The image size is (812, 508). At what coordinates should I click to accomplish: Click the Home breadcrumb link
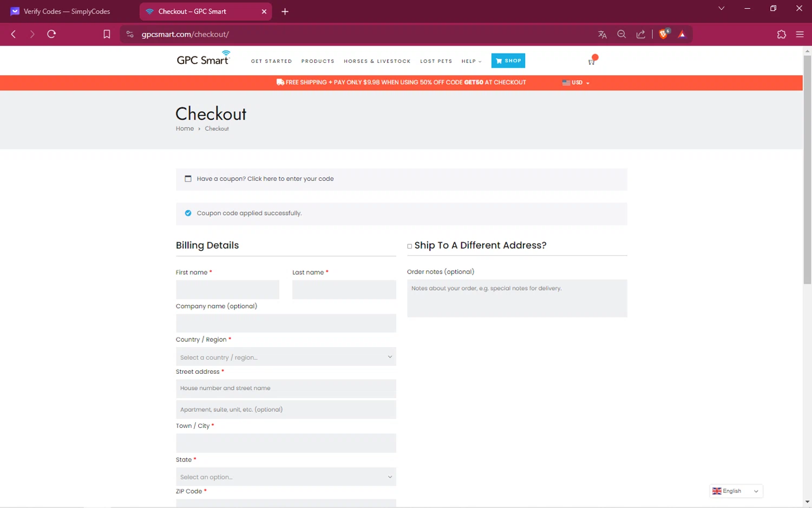(x=185, y=129)
